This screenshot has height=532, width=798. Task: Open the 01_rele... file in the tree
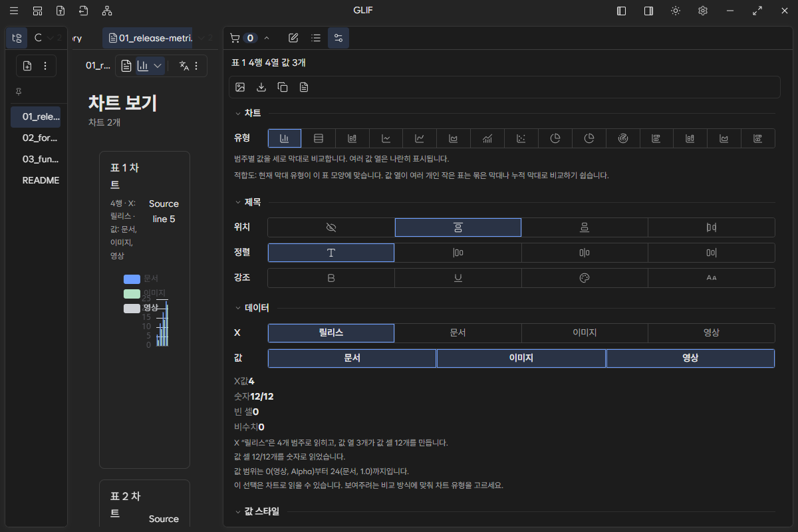tap(36, 116)
